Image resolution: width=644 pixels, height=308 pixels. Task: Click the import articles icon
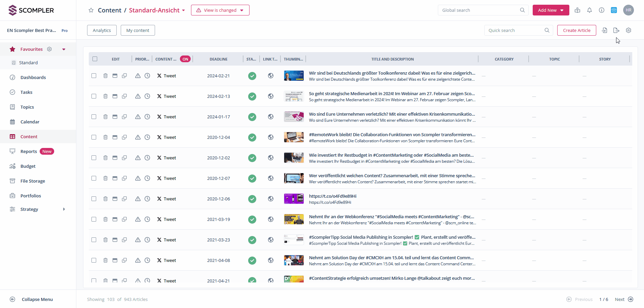coord(604,30)
